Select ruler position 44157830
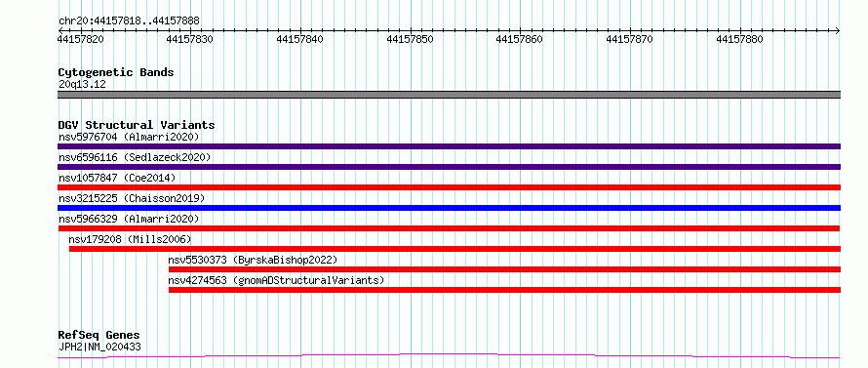 (x=189, y=39)
